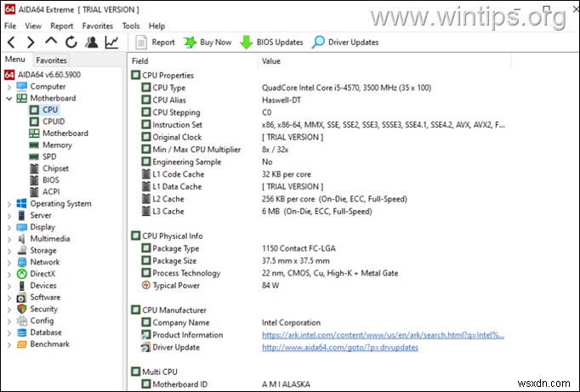The image size is (580, 392).
Task: Click the Database cylinder icon
Action: (22, 332)
